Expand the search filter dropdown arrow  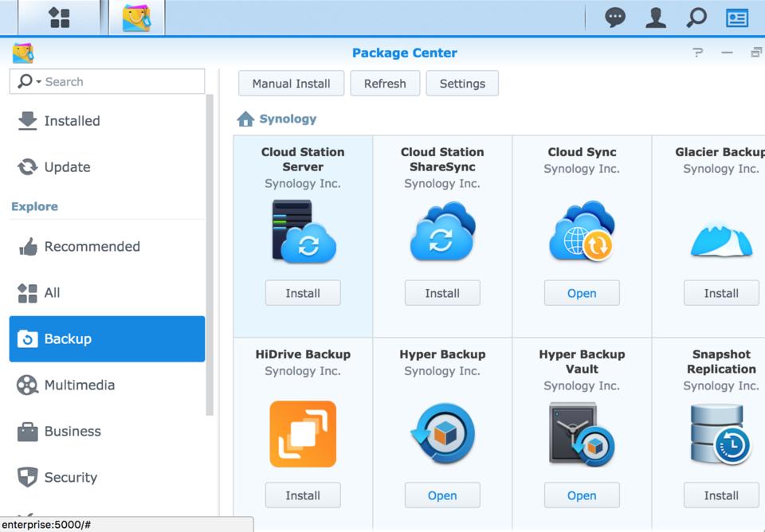coord(38,82)
